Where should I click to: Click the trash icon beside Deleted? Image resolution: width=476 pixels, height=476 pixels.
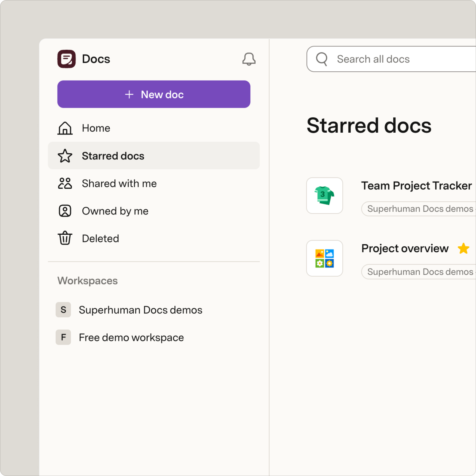tap(65, 238)
